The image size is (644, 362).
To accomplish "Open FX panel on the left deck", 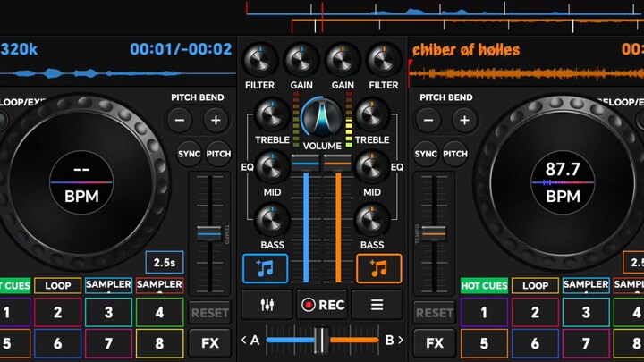I will 210,342.
